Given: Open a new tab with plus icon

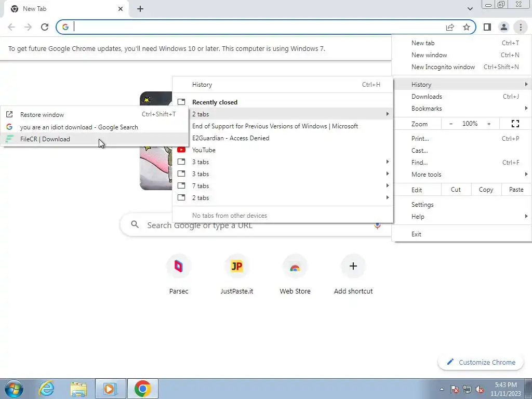Looking at the screenshot, I should 140,9.
